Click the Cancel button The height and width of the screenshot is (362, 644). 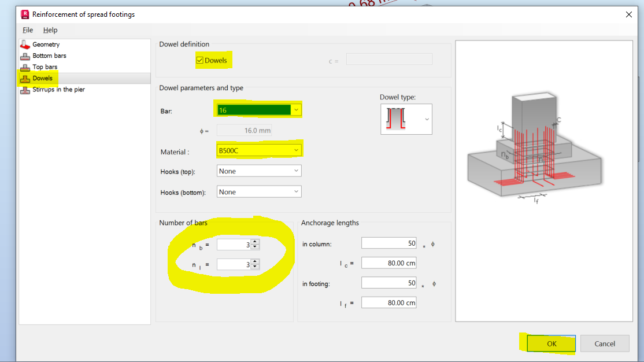point(604,343)
